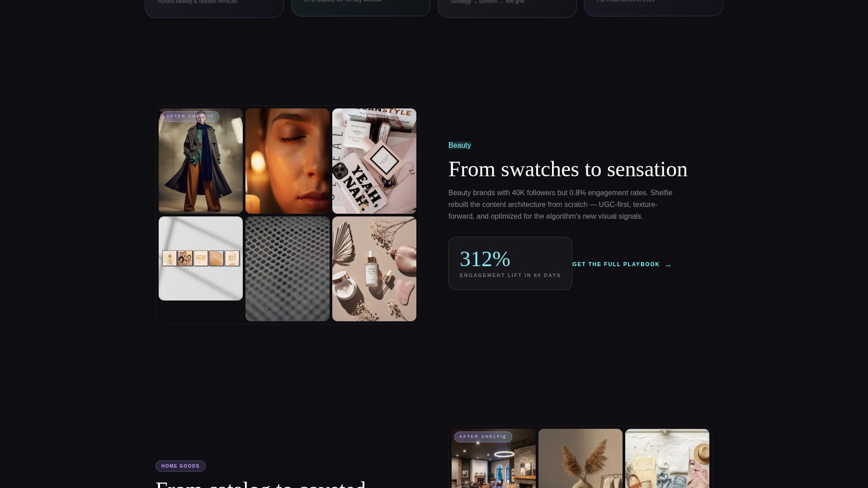The height and width of the screenshot is (488, 868).
Task: Click the After Shelfie badge on home goods grid
Action: point(483,437)
